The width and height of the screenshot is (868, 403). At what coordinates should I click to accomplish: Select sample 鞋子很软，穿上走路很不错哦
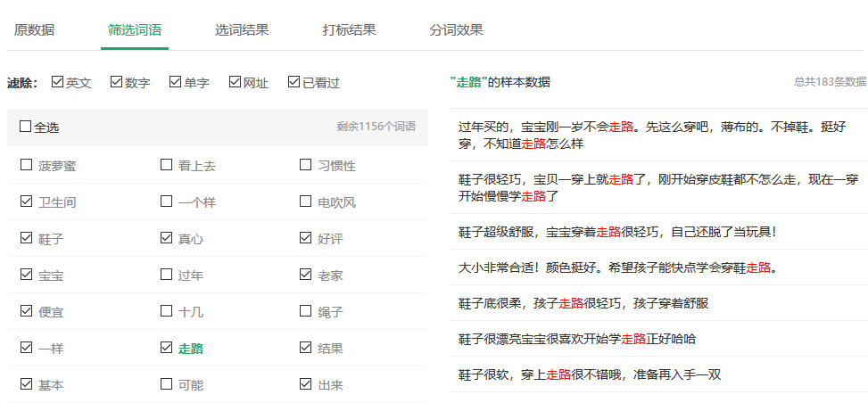(658, 374)
